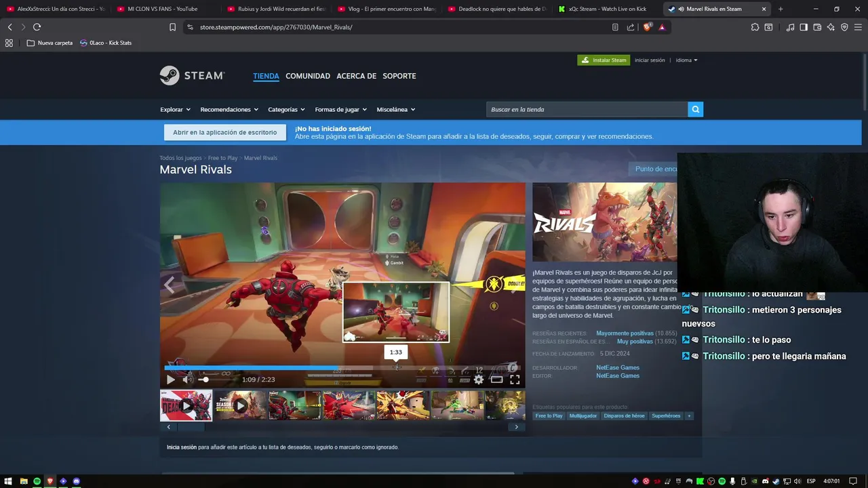This screenshot has width=868, height=488.
Task: Mute the audio indicator on Marvel Rivals tab
Action: [681, 9]
